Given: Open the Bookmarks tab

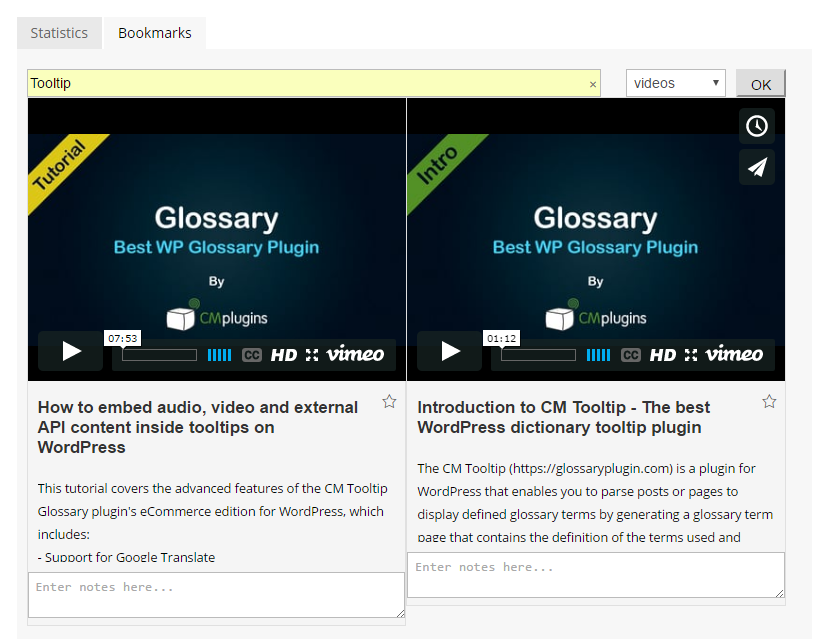Looking at the screenshot, I should (x=154, y=33).
